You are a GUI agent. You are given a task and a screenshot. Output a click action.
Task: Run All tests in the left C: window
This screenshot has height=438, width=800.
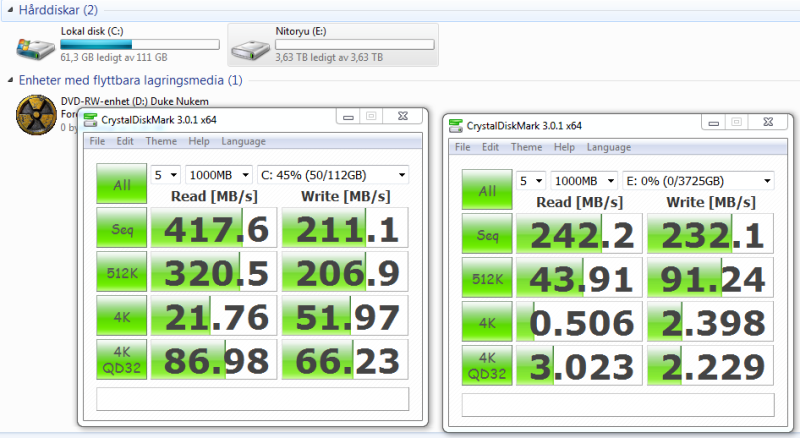(121, 184)
